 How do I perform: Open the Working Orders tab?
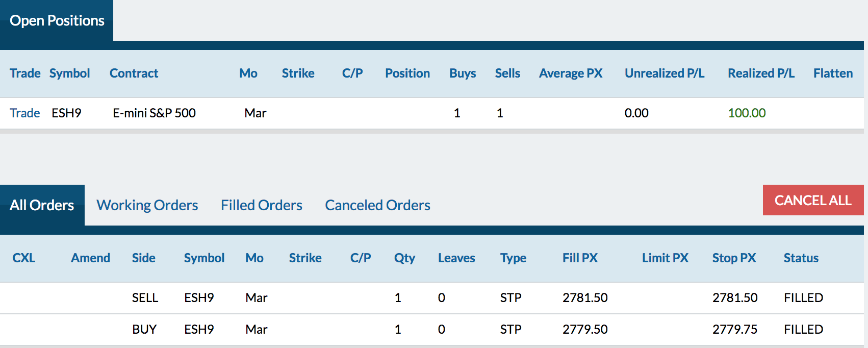tap(147, 205)
